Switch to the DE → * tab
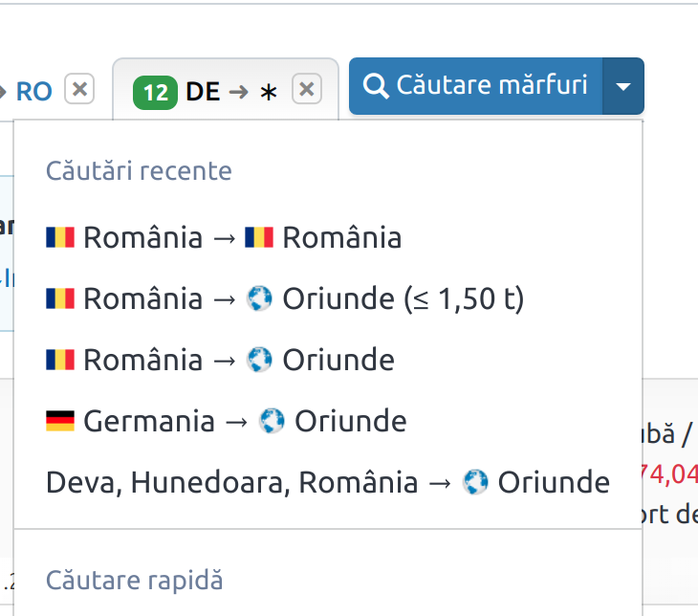Screen dimensions: 698x616 click(x=231, y=92)
